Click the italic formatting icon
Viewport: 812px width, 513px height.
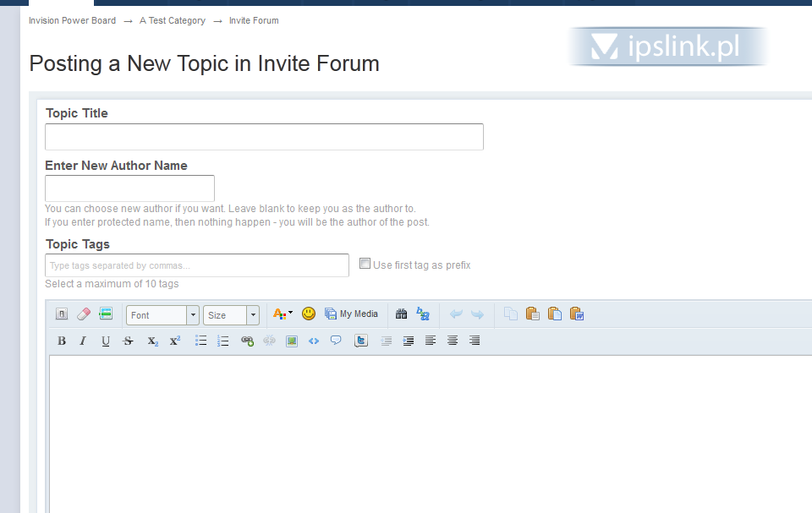tap(83, 341)
